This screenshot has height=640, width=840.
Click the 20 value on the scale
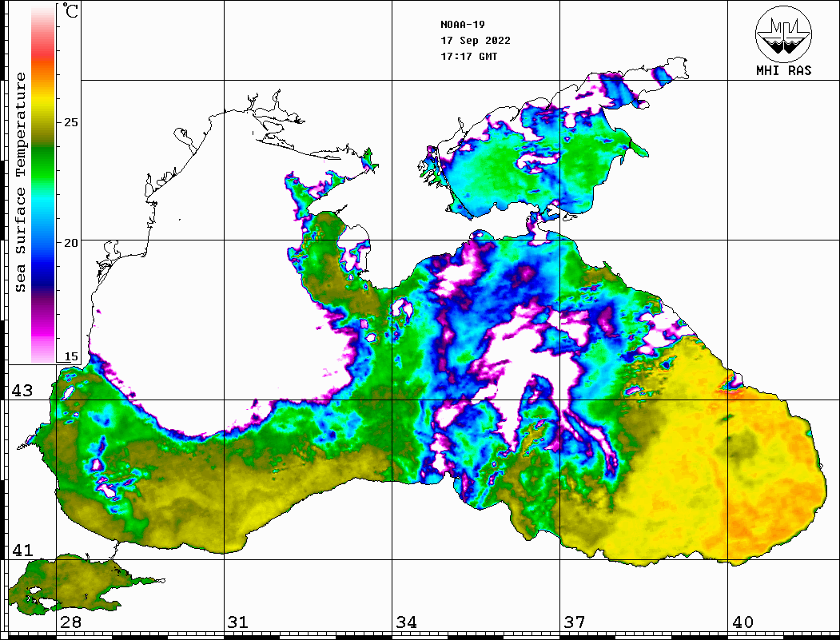click(70, 243)
